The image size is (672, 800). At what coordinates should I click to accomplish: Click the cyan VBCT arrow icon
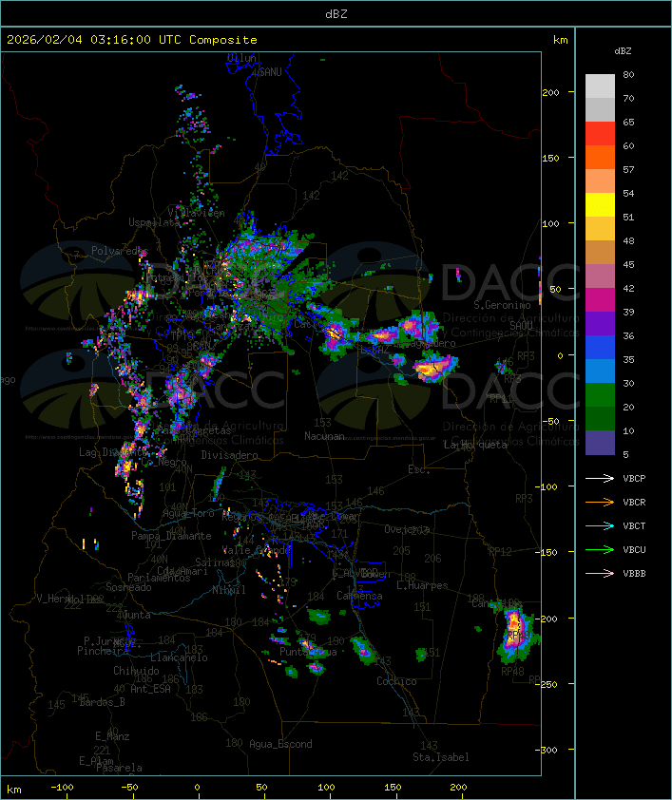click(600, 525)
